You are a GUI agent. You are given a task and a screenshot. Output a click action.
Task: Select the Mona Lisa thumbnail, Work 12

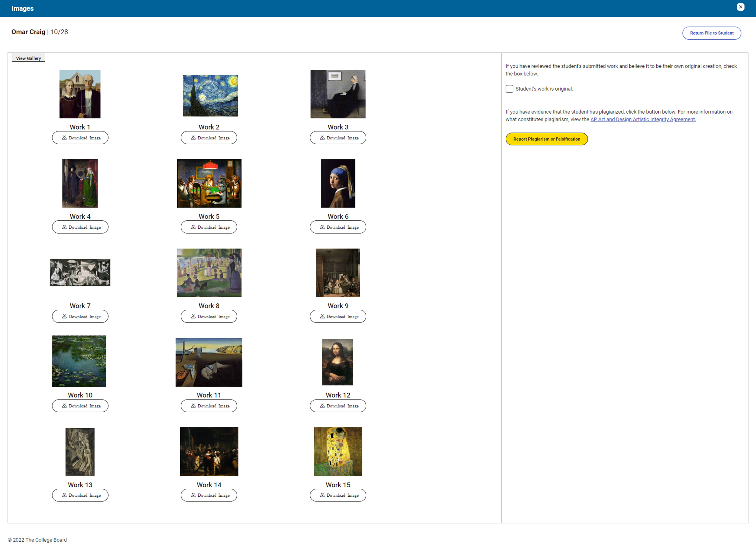(337, 362)
